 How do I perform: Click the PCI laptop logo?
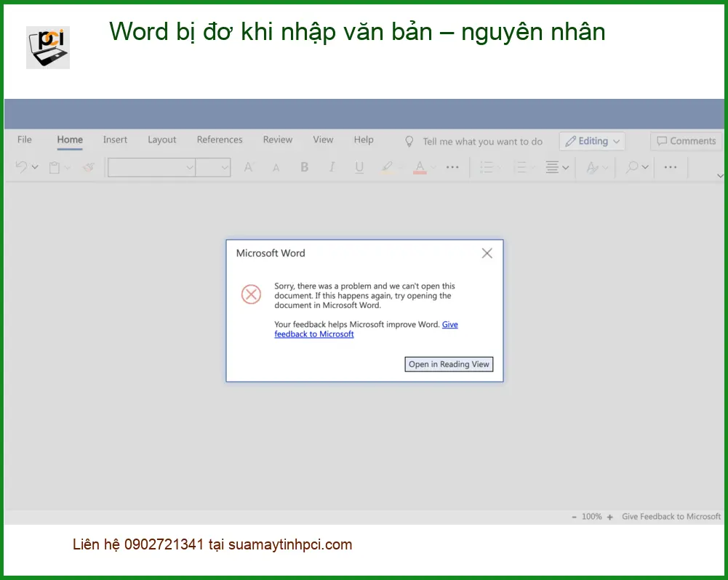[x=48, y=47]
